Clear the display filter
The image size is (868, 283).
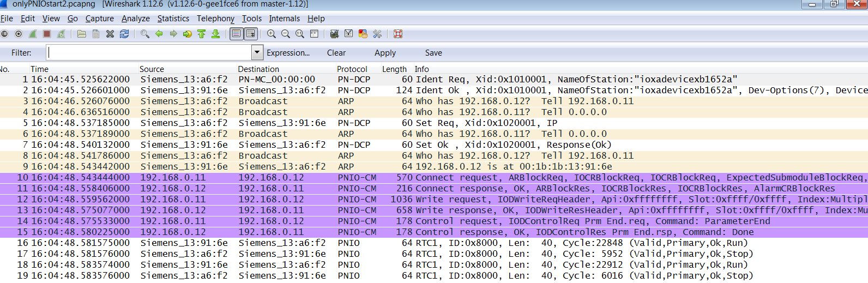coord(336,53)
